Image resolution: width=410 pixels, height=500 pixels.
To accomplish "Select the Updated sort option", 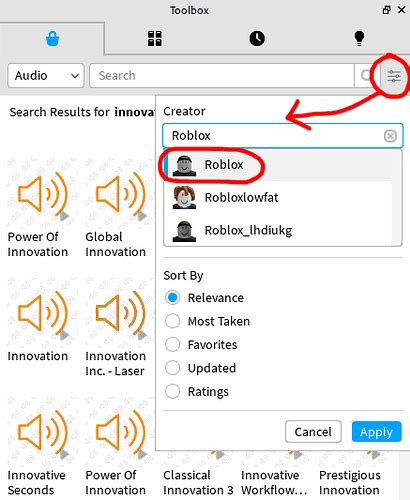I will tap(172, 368).
